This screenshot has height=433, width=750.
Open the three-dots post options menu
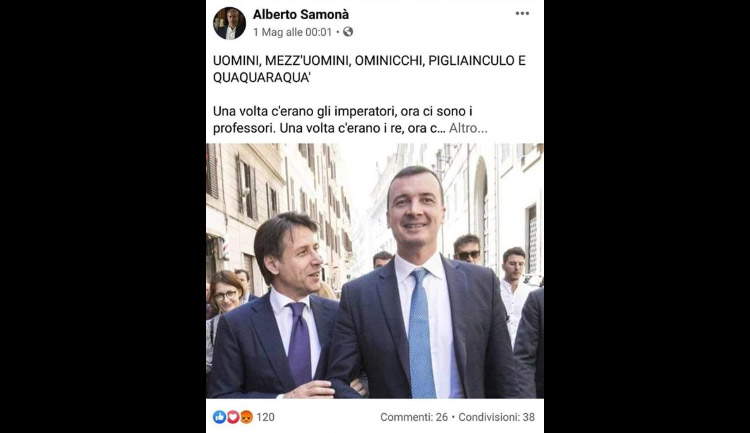click(522, 13)
